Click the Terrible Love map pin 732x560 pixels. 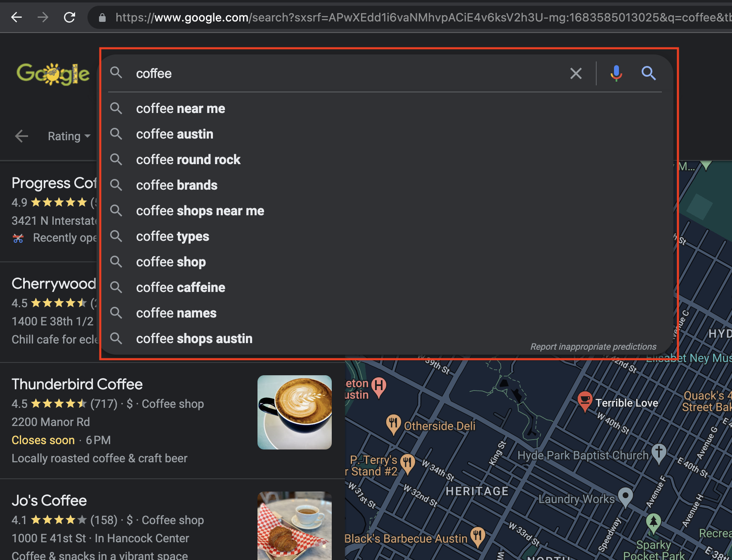pyautogui.click(x=586, y=401)
